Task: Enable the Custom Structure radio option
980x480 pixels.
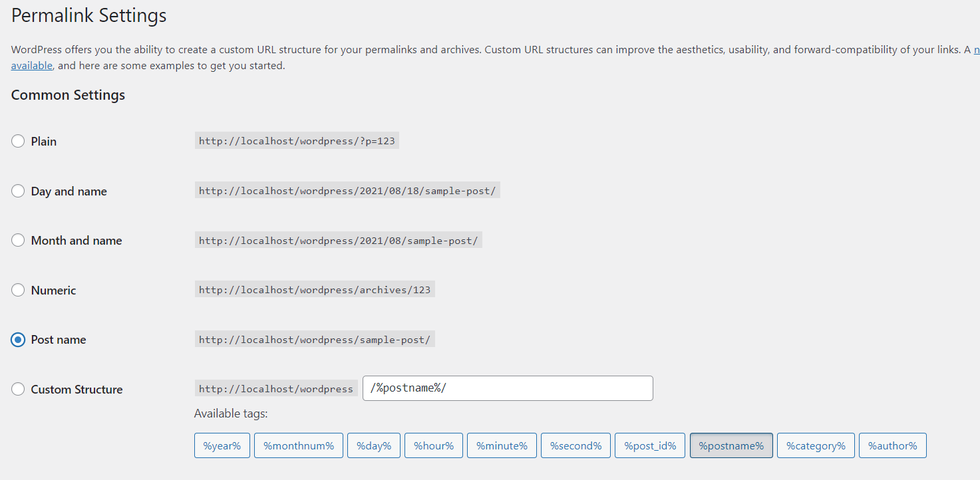Action: tap(18, 390)
